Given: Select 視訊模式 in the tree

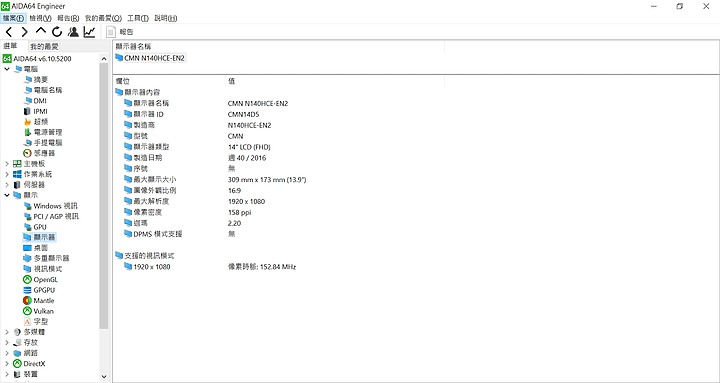Looking at the screenshot, I should (43, 269).
